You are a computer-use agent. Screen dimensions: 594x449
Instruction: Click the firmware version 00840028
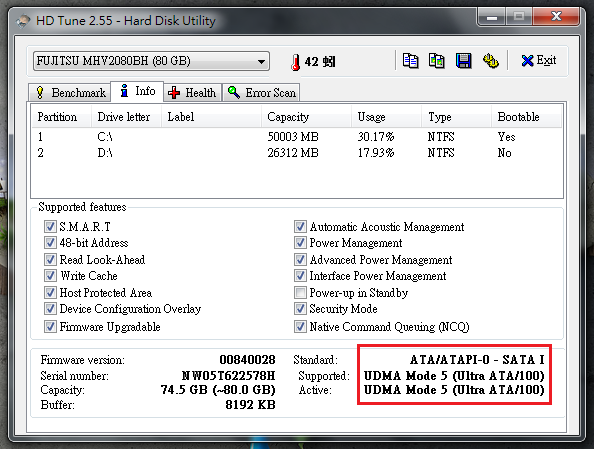pos(247,360)
